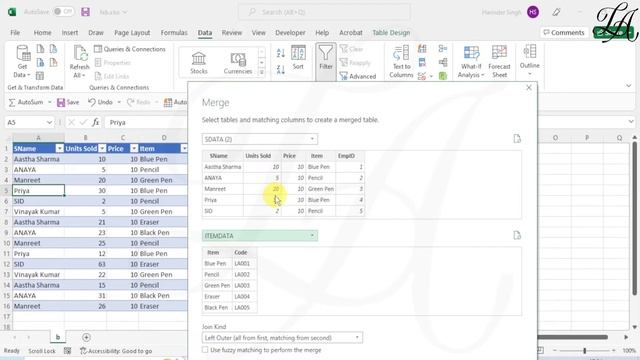Click Save in quick toolbar
The width and height of the screenshot is (640, 360).
click(x=68, y=102)
